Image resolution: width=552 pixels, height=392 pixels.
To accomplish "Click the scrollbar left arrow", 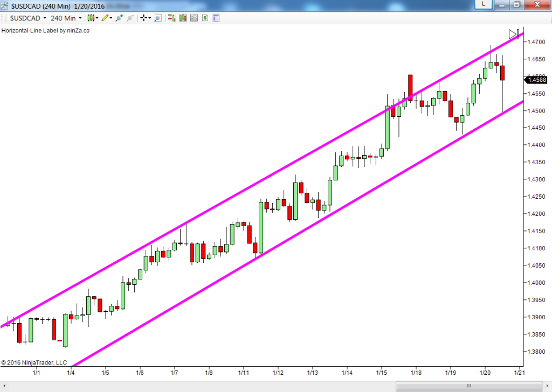I will [x=4, y=386].
